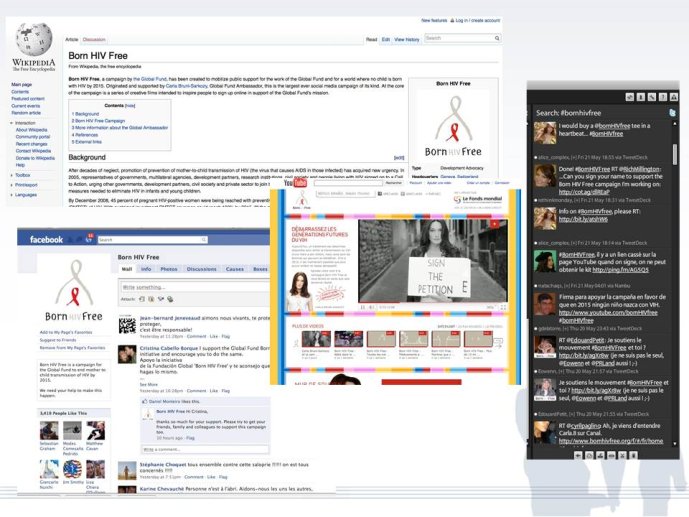Open the 360p quality dropdown on the video

pyautogui.click(x=490, y=307)
